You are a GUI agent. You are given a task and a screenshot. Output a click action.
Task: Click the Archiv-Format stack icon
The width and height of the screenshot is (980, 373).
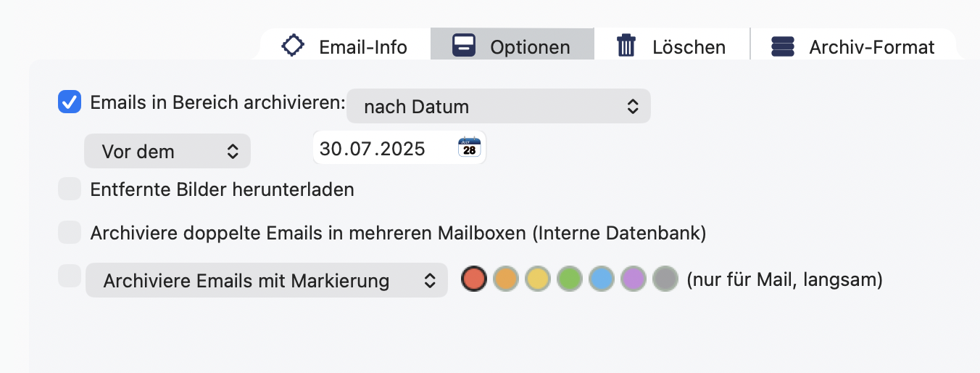pyautogui.click(x=783, y=46)
